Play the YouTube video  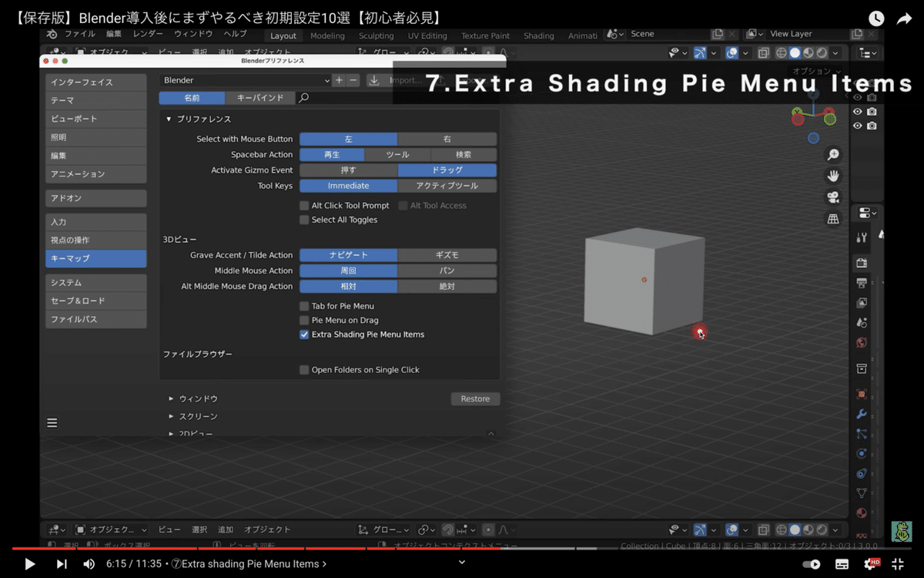(x=30, y=564)
